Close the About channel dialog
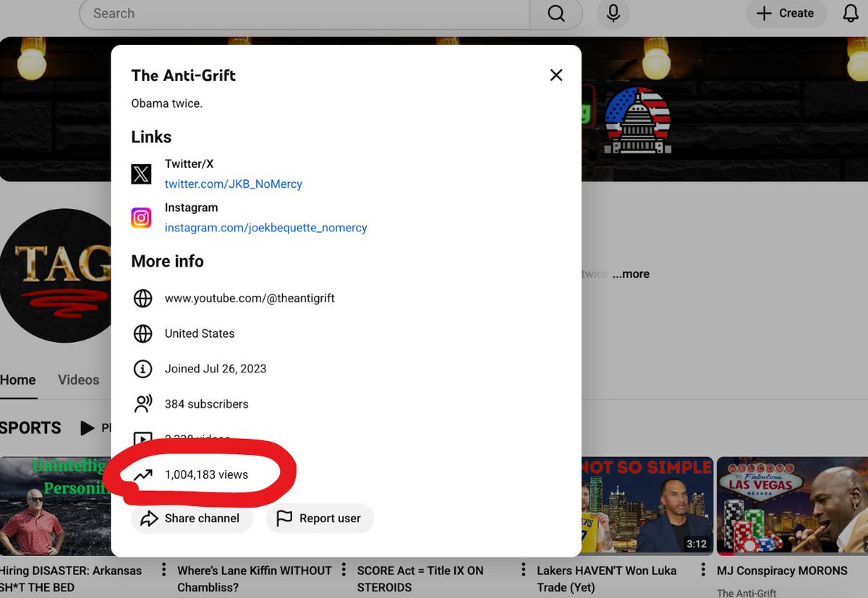 [556, 75]
